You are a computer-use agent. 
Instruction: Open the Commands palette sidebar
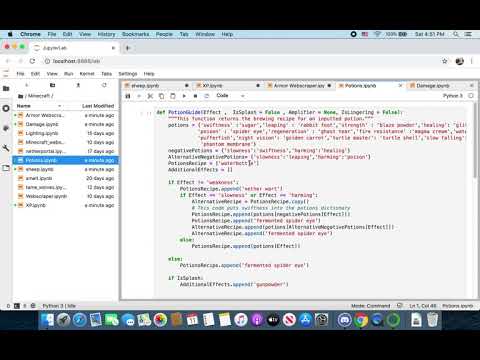click(x=6, y=128)
